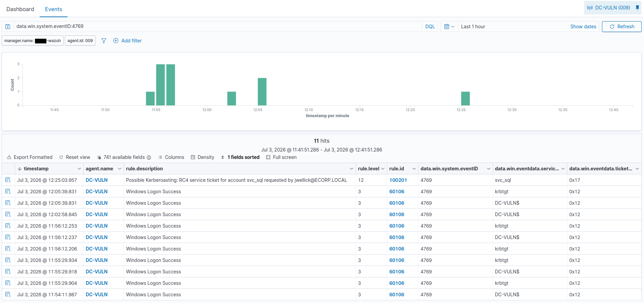The image size is (644, 303).
Task: Open the eventdata.ticket... column menu
Action: [x=637, y=169]
